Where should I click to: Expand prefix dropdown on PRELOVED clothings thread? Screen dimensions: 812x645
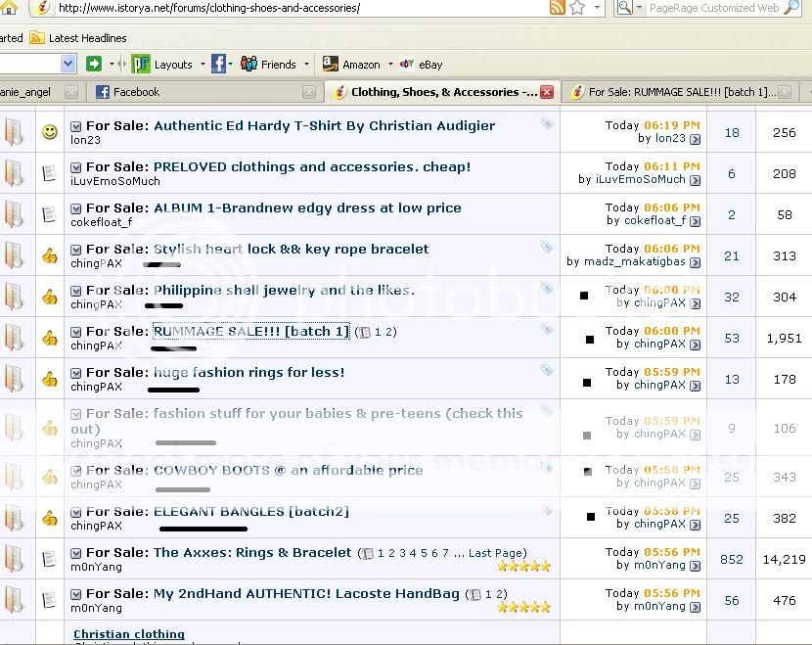pyautogui.click(x=76, y=167)
